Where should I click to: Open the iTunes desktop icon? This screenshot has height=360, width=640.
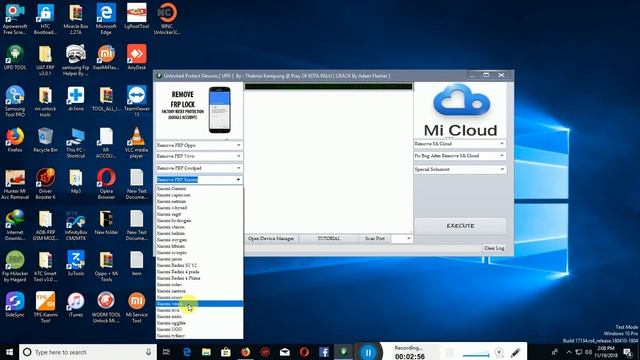(x=76, y=304)
